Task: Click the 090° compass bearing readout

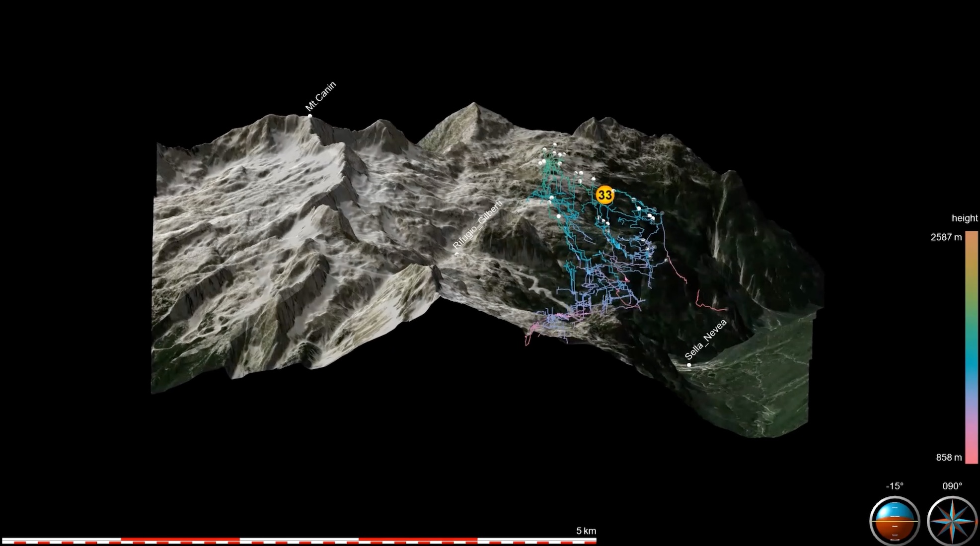Action: [x=952, y=486]
